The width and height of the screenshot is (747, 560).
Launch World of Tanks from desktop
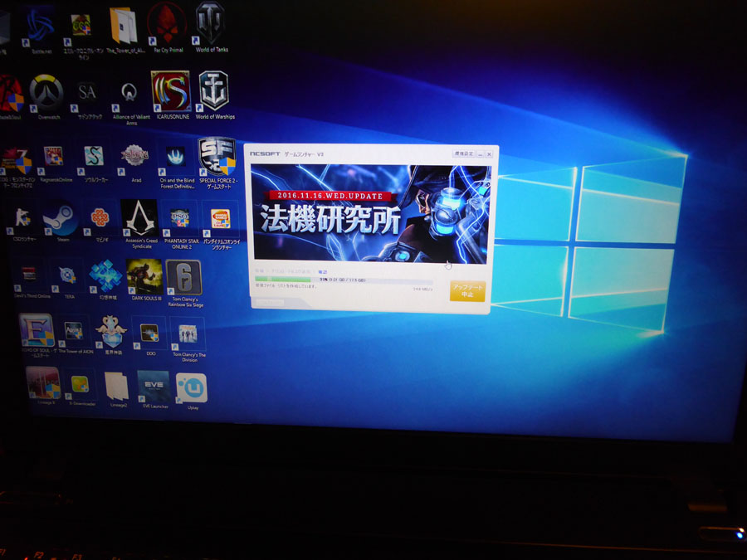211,27
